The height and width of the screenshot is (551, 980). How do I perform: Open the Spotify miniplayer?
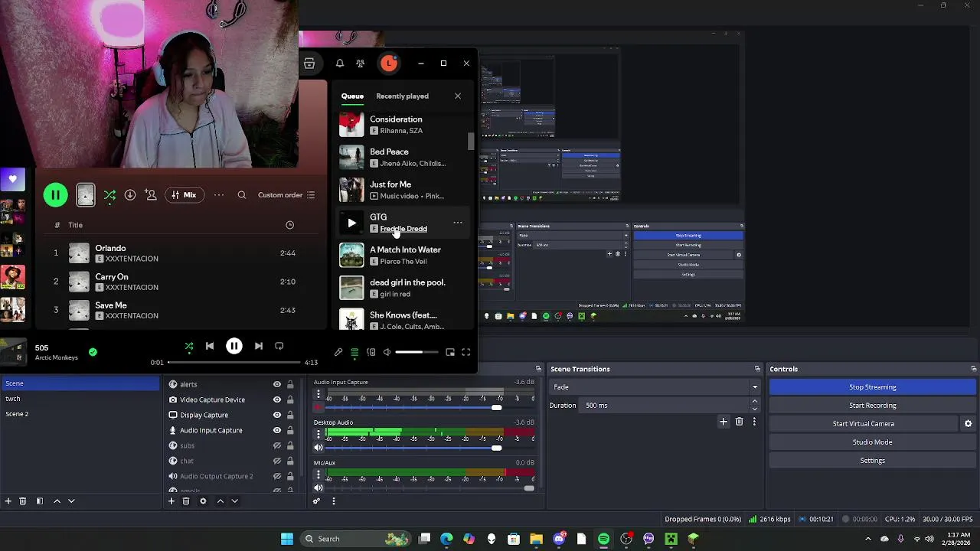point(450,353)
